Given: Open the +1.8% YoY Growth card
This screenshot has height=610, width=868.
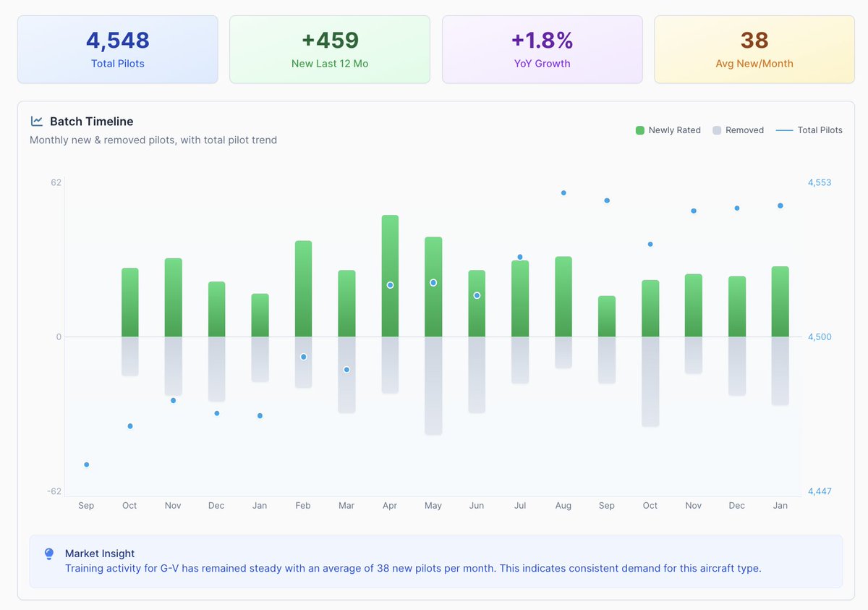Looking at the screenshot, I should tap(542, 49).
